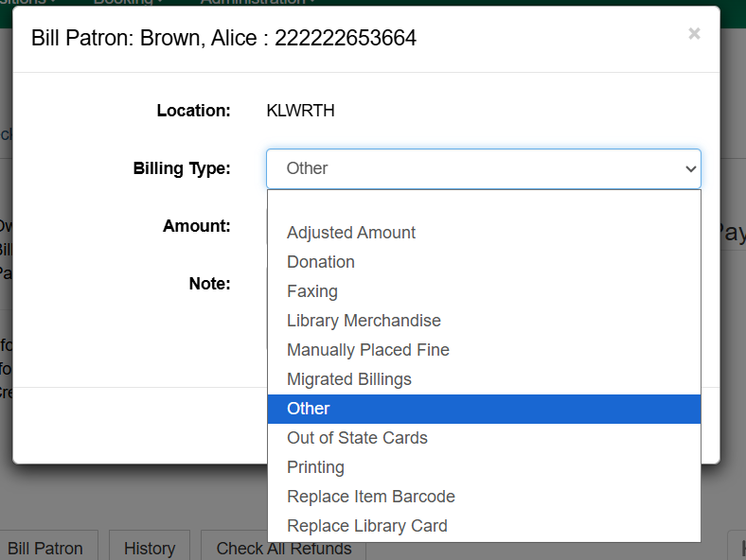Viewport: 746px width, 560px height.
Task: Choose Manually Placed Fine option
Action: pos(367,350)
